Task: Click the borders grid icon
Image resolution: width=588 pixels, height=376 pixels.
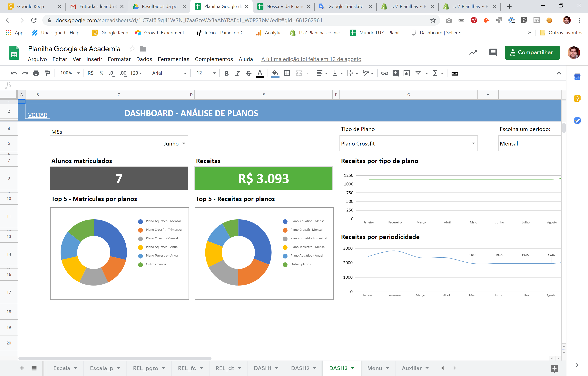Action: [x=287, y=73]
